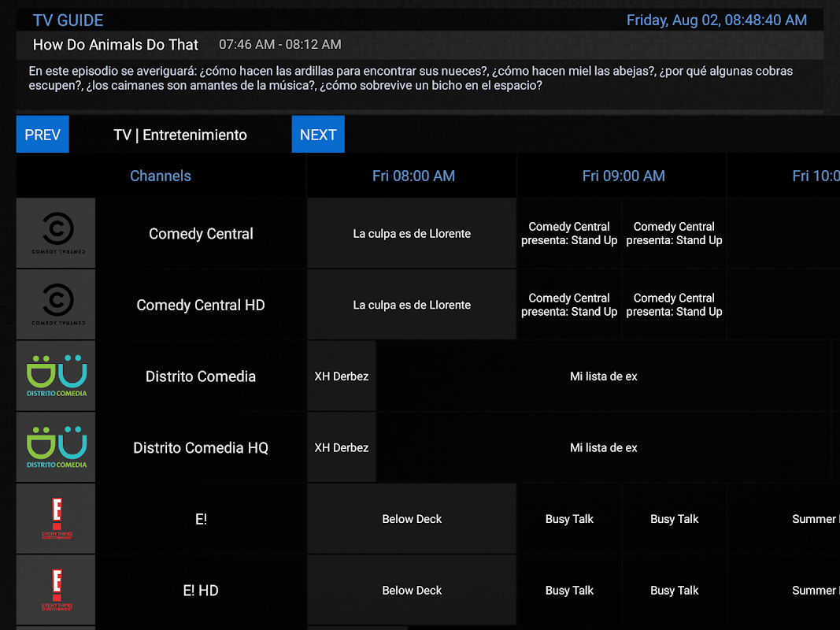Select Mi lista de ex on Distrito Comedia
The width and height of the screenshot is (840, 630).
(x=604, y=376)
